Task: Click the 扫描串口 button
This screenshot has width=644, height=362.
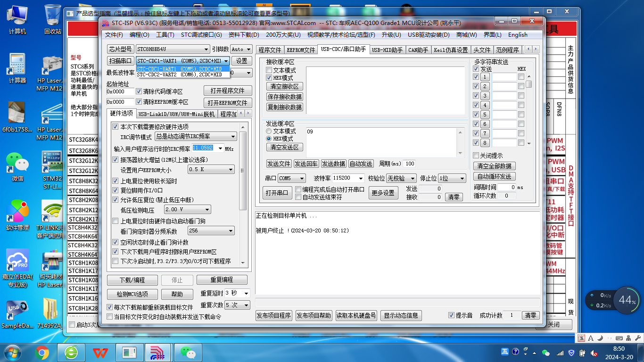Action: (121, 61)
